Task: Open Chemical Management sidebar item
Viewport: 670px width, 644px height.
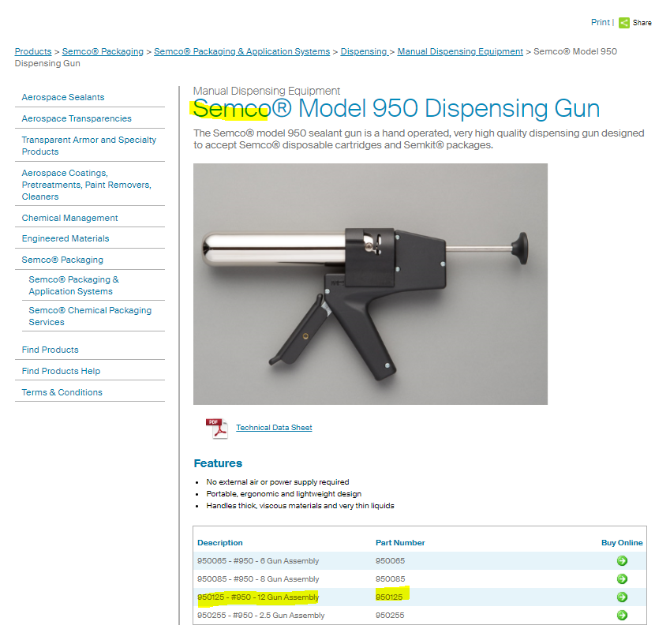Action: (69, 218)
